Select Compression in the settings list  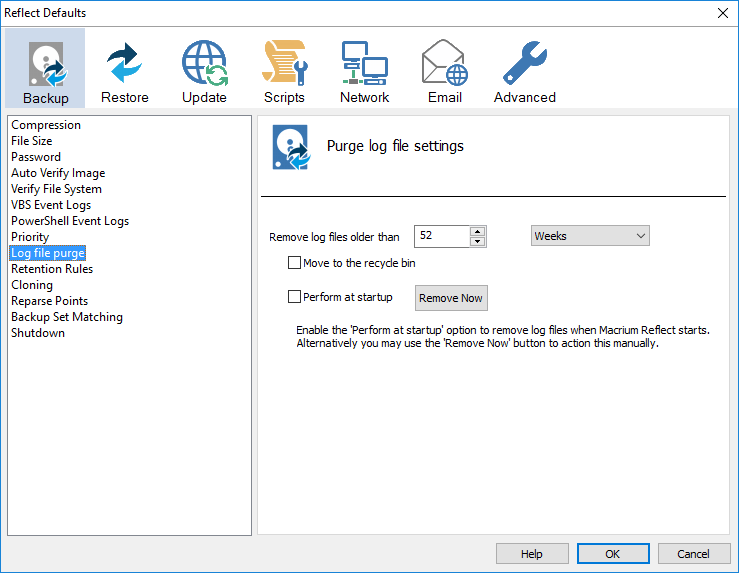46,125
